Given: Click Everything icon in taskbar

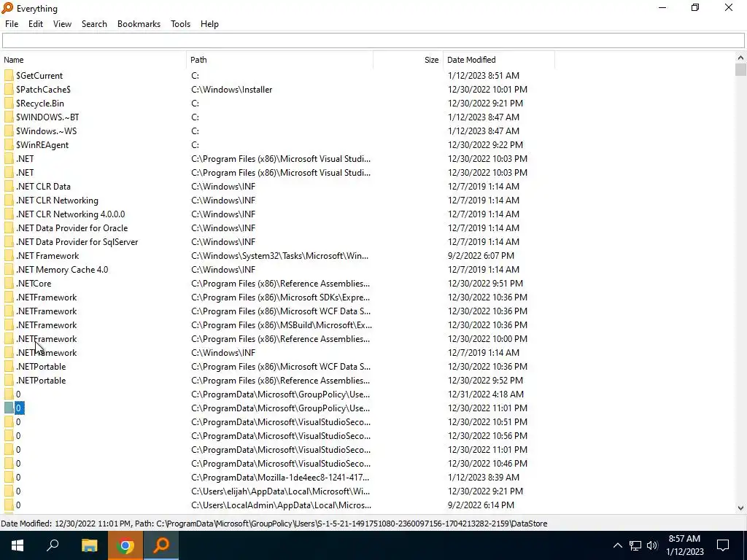Looking at the screenshot, I should 161,545.
